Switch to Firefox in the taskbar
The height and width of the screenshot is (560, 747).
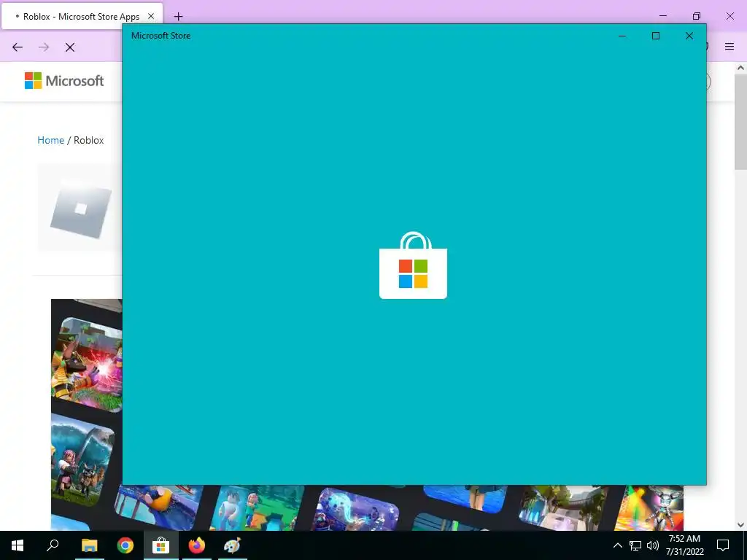point(197,545)
